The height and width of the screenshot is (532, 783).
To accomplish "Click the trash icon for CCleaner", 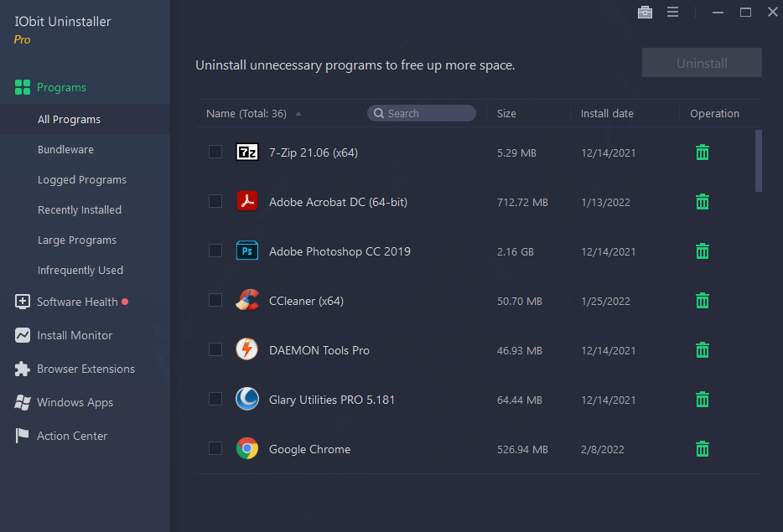I will coord(703,301).
